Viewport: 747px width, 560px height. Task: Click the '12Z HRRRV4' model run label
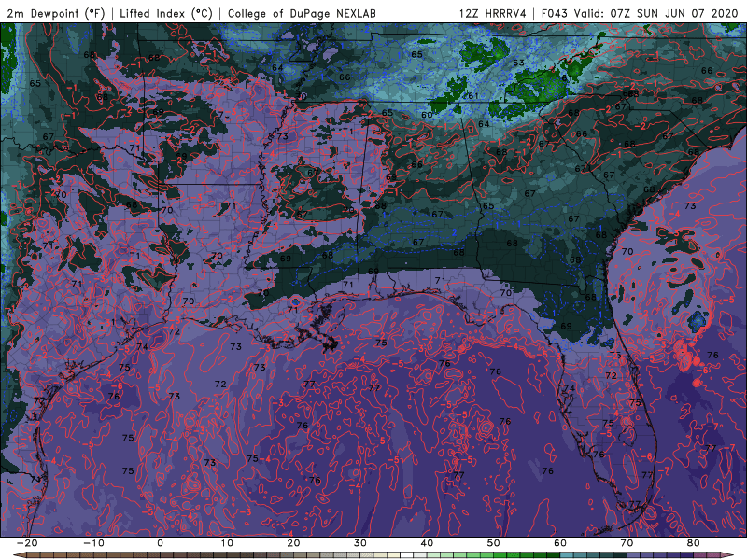[493, 13]
